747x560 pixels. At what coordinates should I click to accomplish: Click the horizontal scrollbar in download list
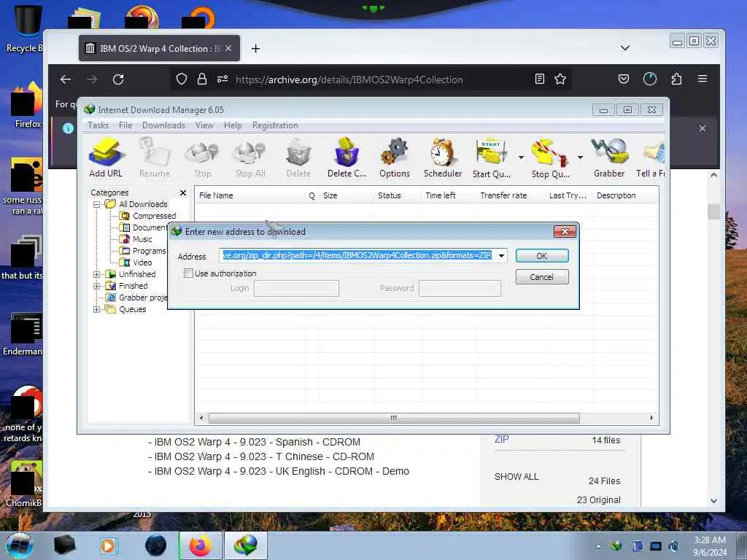394,418
